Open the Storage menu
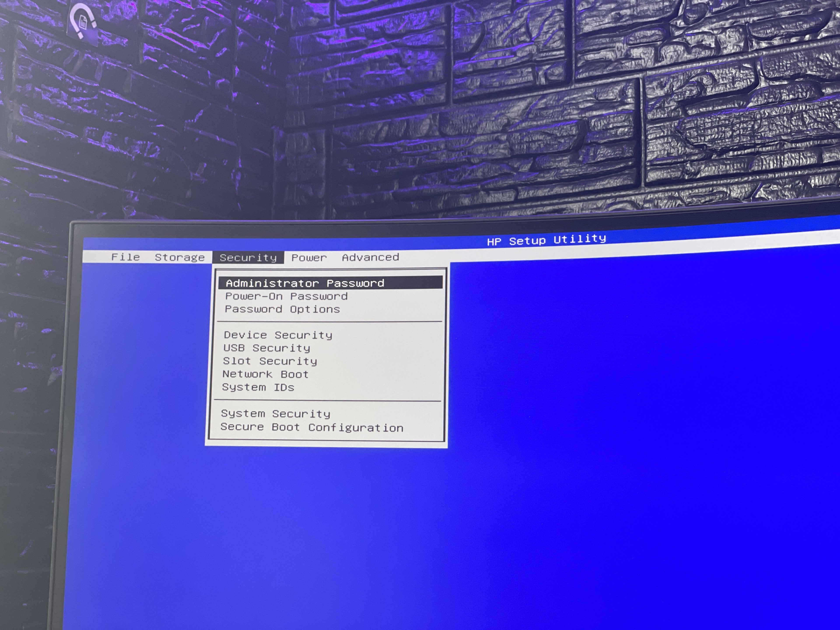The image size is (840, 630). (180, 257)
